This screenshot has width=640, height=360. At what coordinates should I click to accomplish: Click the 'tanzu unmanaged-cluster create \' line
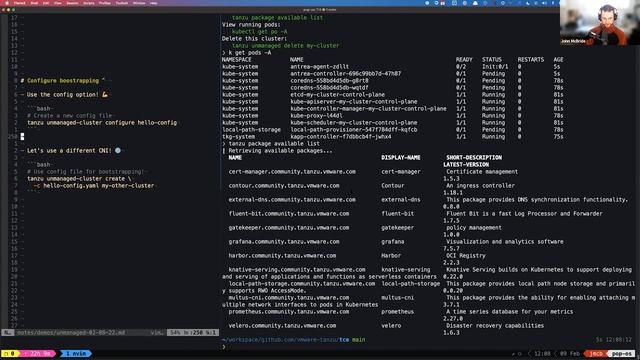tap(79, 179)
